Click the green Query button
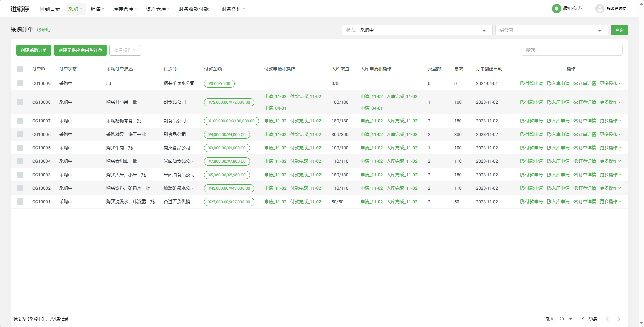644x327 pixels. pos(619,30)
